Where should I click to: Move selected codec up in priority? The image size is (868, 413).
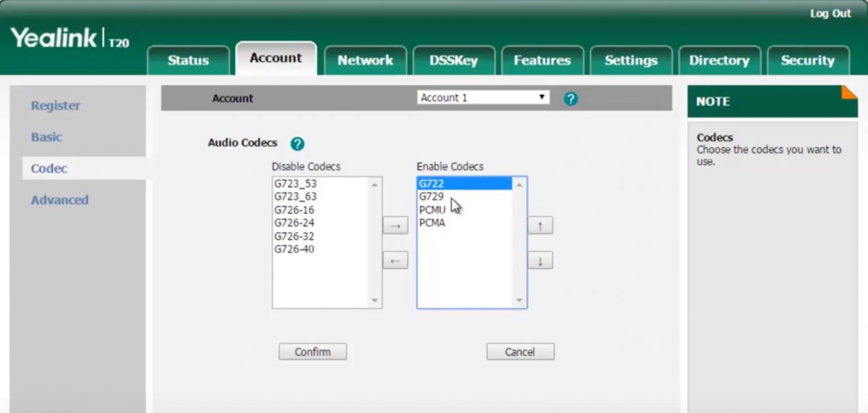point(540,226)
